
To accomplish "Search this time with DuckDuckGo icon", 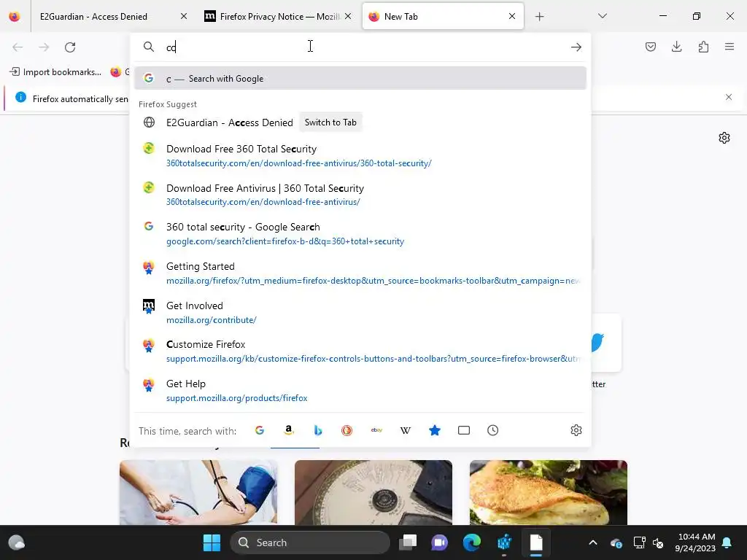I will tap(347, 430).
